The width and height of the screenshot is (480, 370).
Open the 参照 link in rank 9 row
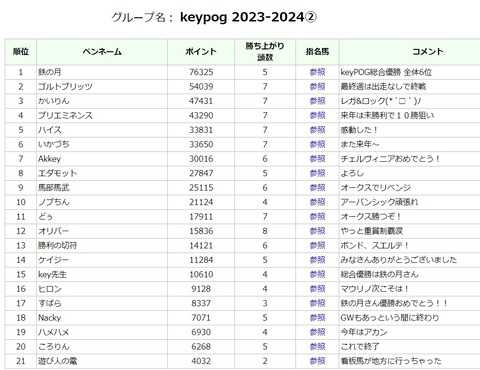tap(317, 187)
